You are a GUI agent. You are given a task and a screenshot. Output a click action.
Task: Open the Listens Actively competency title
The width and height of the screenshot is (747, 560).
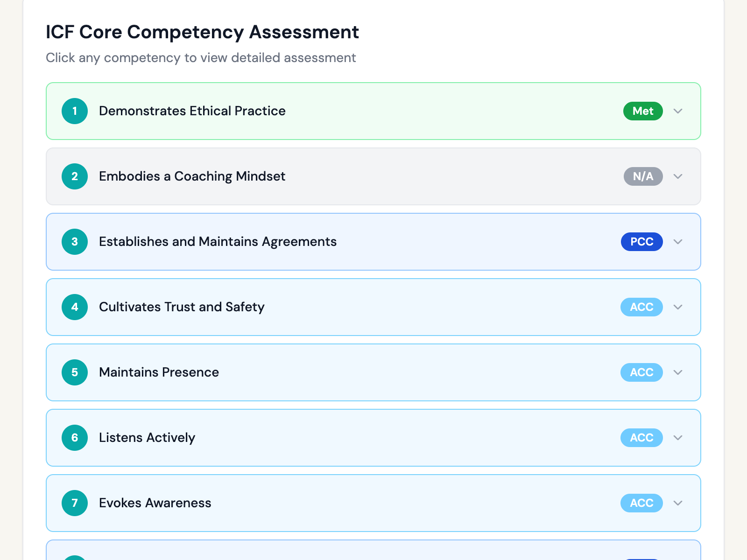[x=147, y=438]
